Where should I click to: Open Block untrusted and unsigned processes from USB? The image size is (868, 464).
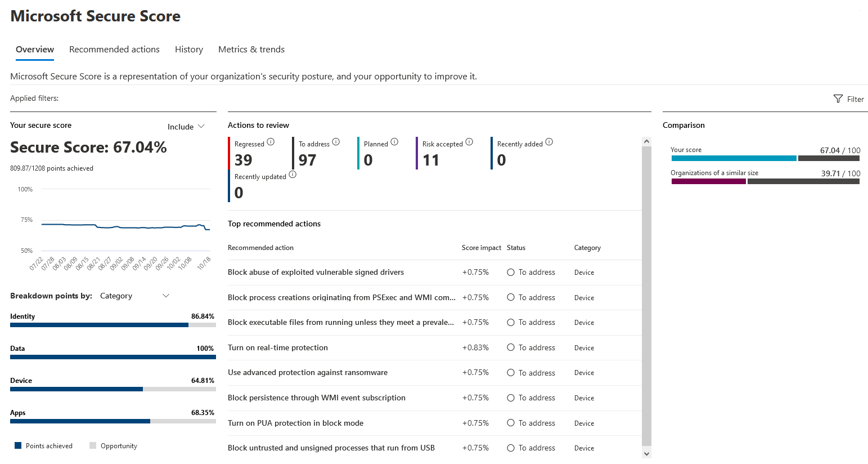[x=331, y=448]
